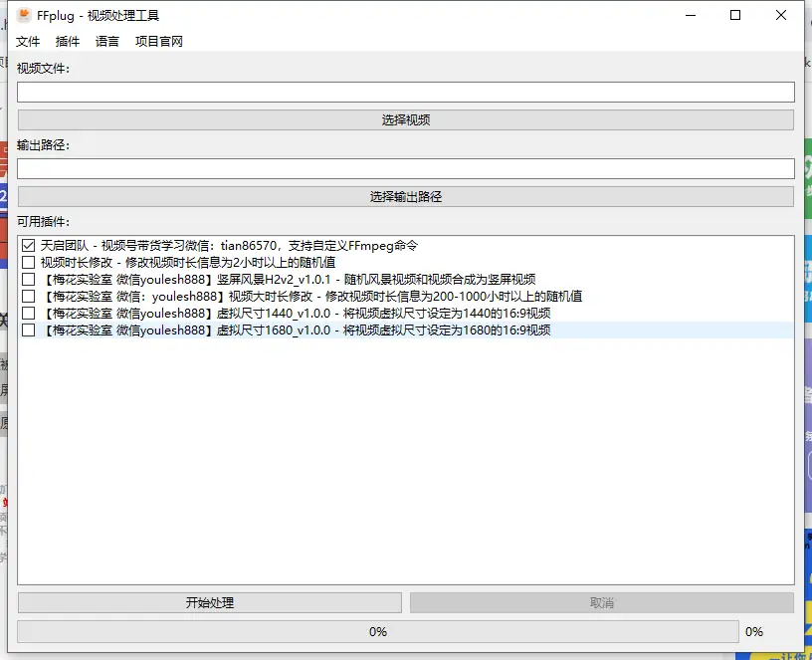Open the 插件 menu
Viewport: 812px width, 660px height.
point(68,42)
